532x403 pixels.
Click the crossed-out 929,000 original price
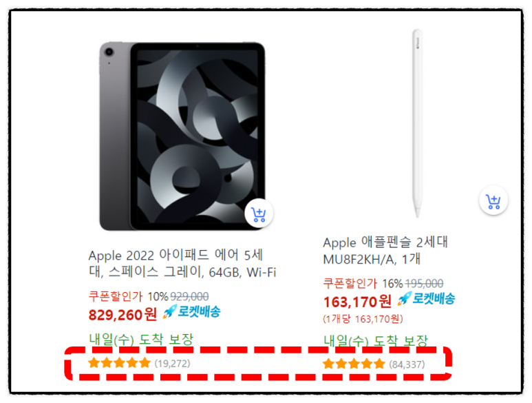(189, 296)
